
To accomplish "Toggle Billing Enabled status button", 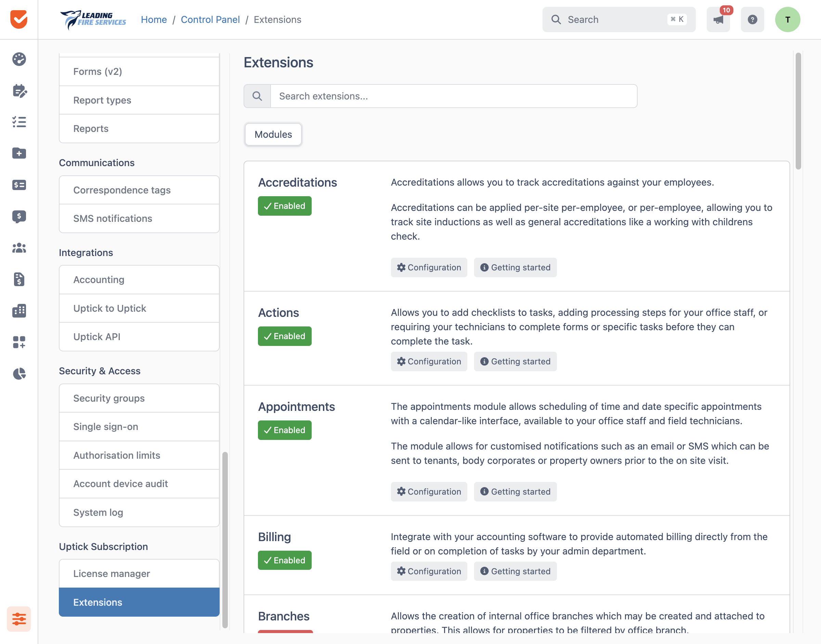I will point(285,560).
